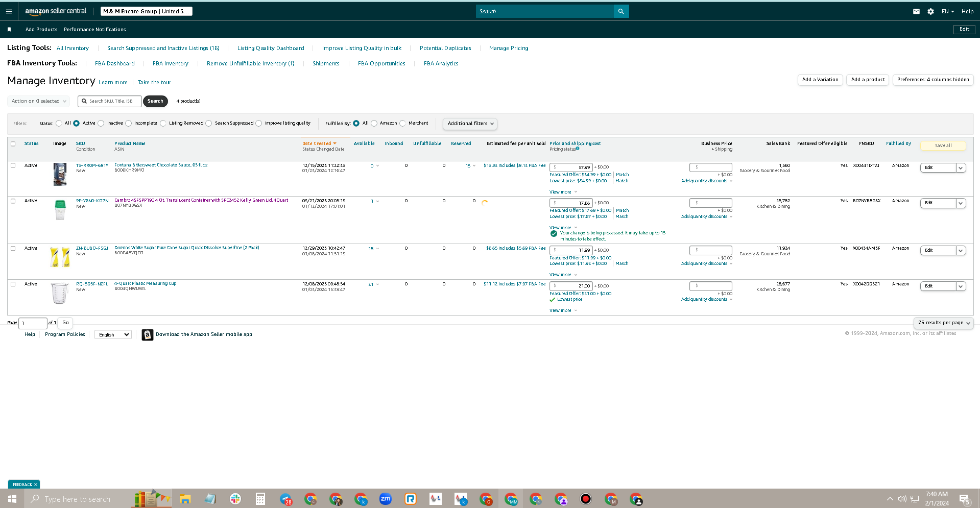Click the Add a product button

pyautogui.click(x=868, y=80)
